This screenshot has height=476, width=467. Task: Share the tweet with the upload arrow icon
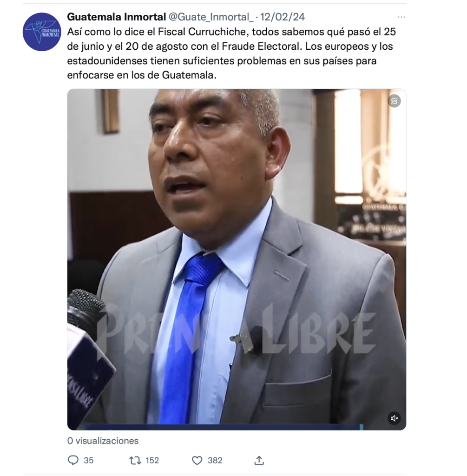pyautogui.click(x=259, y=461)
